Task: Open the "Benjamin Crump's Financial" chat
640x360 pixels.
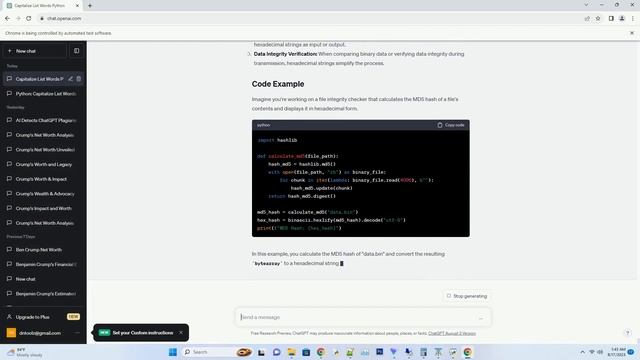Action: [43, 264]
